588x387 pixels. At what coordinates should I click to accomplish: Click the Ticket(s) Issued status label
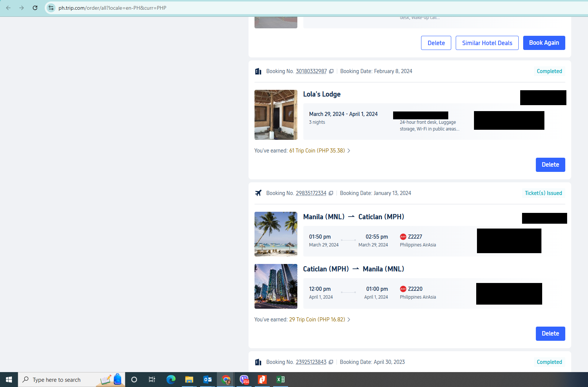543,193
